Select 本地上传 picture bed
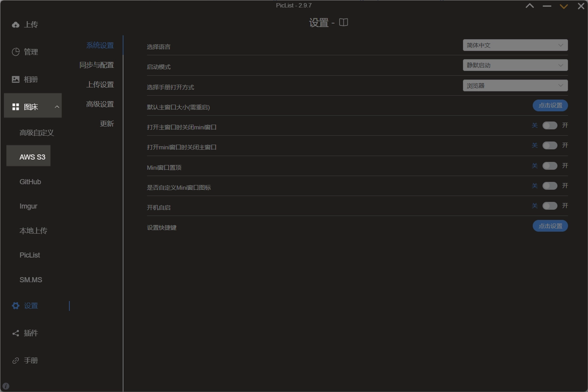Viewport: 588px width, 392px height. tap(33, 231)
